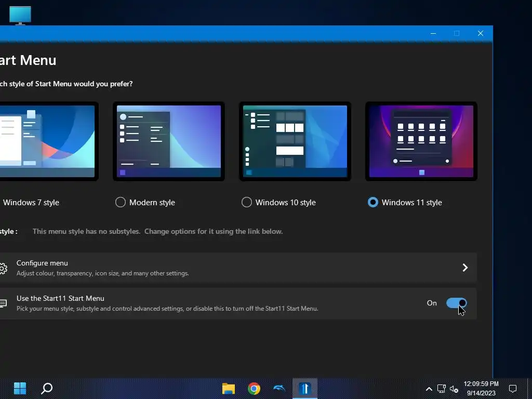The height and width of the screenshot is (399, 532).
Task: Launch Google Chrome from the taskbar
Action: tap(254, 389)
